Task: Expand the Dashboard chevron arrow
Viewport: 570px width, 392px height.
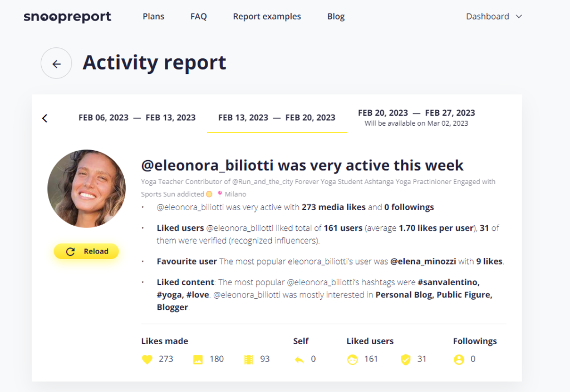Action: pyautogui.click(x=519, y=16)
